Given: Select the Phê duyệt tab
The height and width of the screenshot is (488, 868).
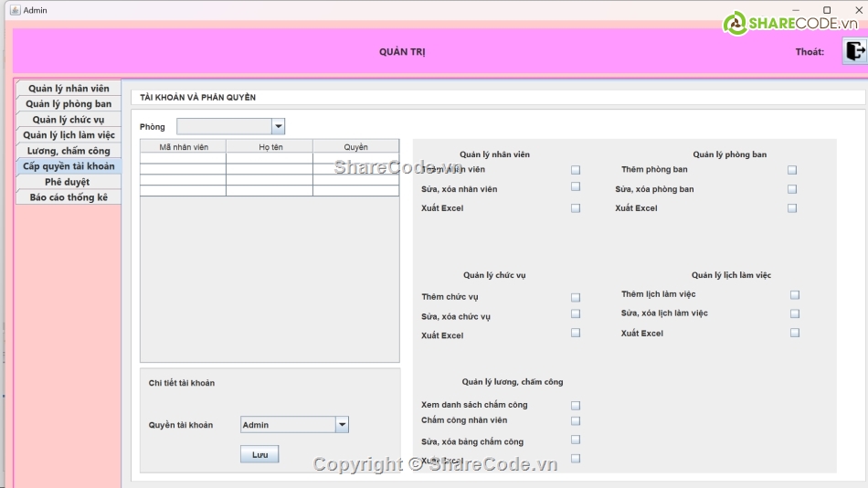Looking at the screenshot, I should click(x=69, y=182).
